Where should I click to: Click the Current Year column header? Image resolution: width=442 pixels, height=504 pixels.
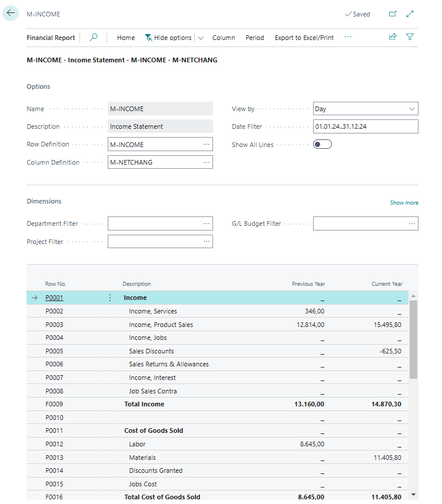[387, 284]
